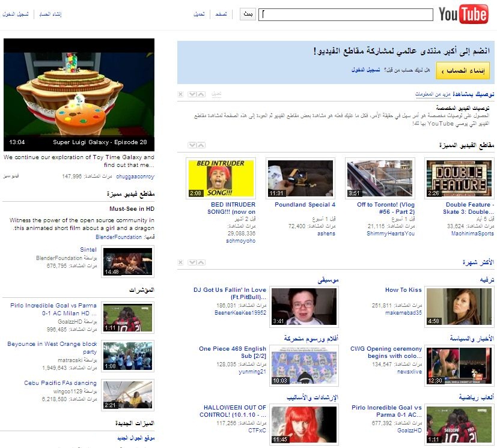Move the recommended-for-you section up with its arrow
This screenshot has width=497, height=448.
[201, 94]
